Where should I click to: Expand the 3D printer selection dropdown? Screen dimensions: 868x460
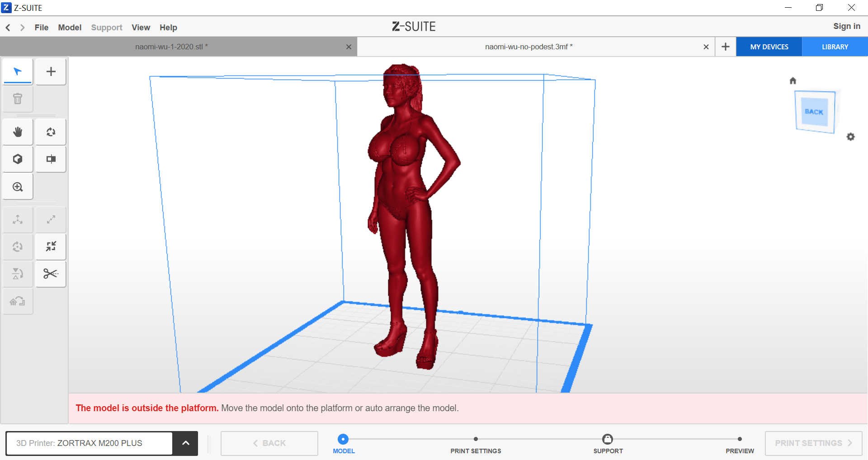[x=185, y=443]
